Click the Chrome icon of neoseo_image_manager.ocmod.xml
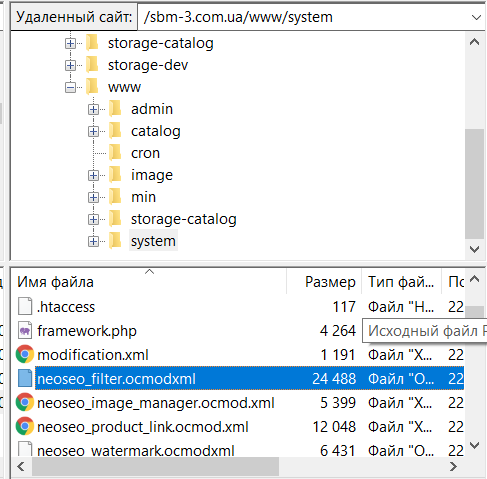This screenshot has width=487, height=479. [25, 402]
